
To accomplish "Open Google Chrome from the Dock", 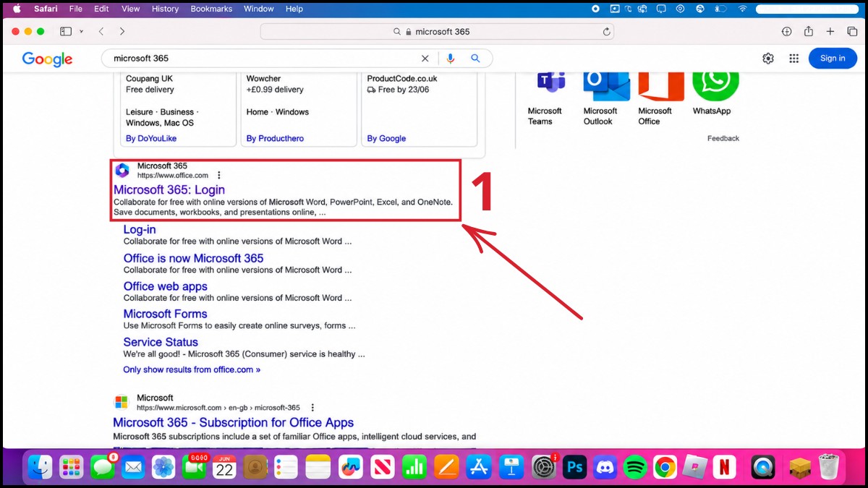I will [x=665, y=467].
